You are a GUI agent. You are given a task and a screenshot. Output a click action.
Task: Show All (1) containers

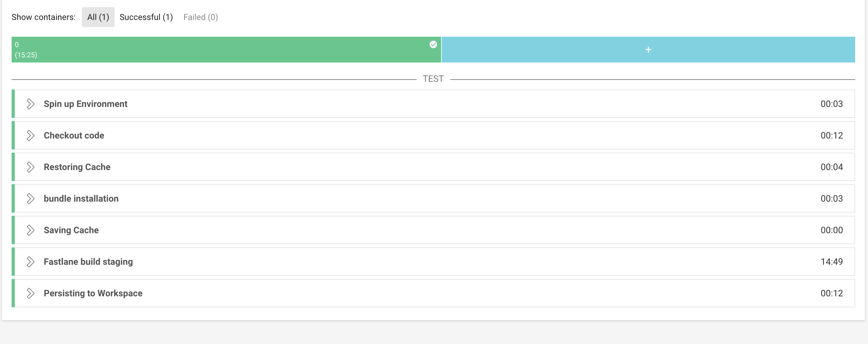[x=98, y=17]
